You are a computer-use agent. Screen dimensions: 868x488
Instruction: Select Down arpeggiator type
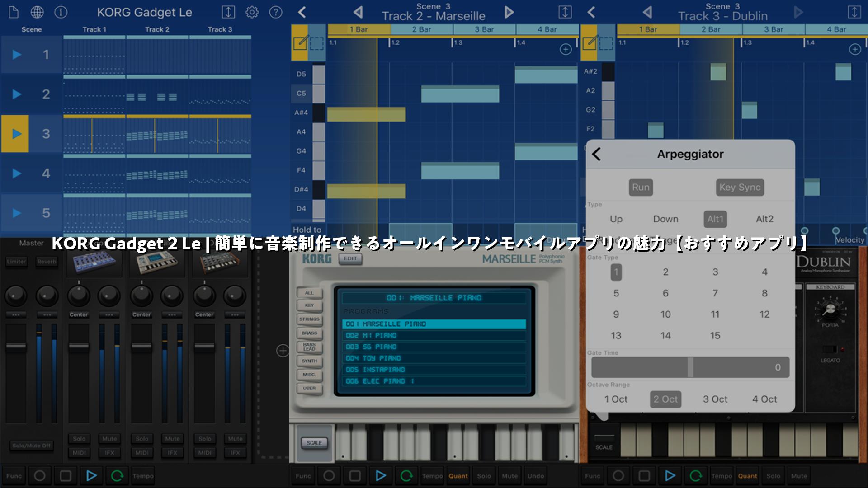click(665, 219)
